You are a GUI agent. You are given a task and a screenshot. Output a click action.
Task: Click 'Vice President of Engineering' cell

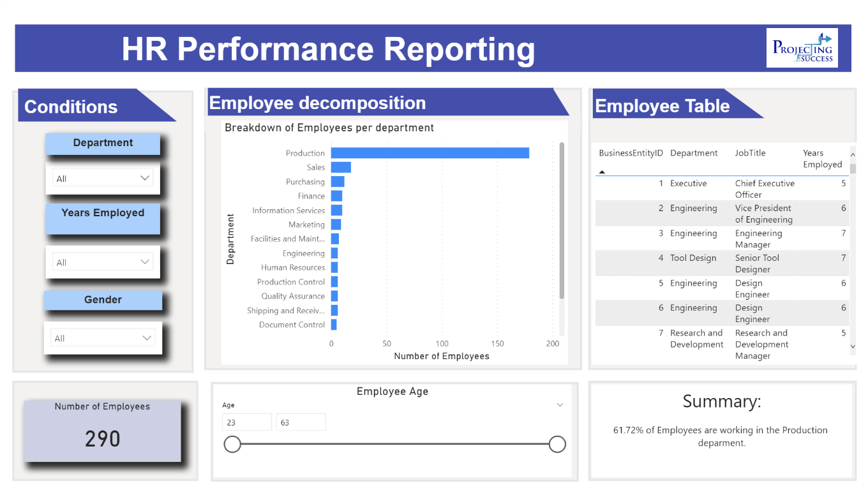click(x=763, y=214)
